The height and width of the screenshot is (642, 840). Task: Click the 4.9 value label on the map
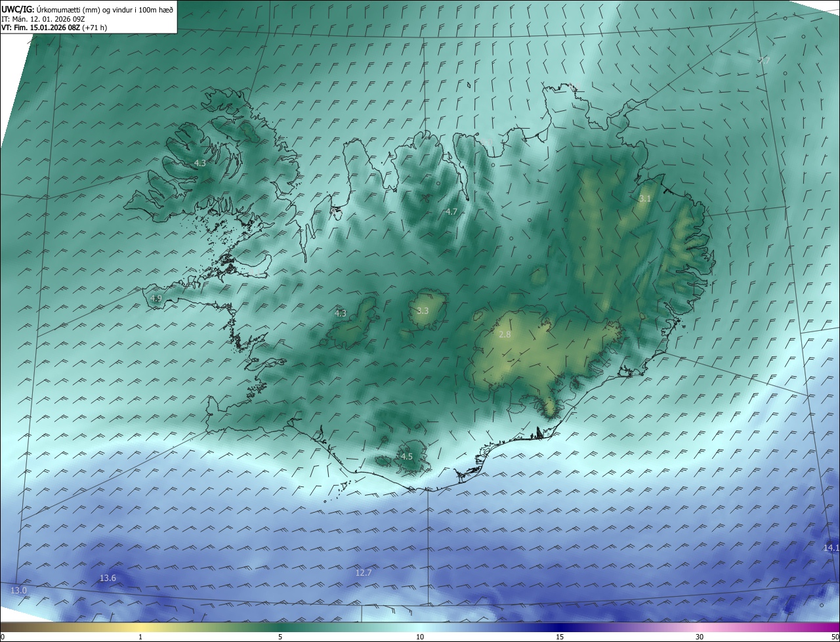coord(156,299)
